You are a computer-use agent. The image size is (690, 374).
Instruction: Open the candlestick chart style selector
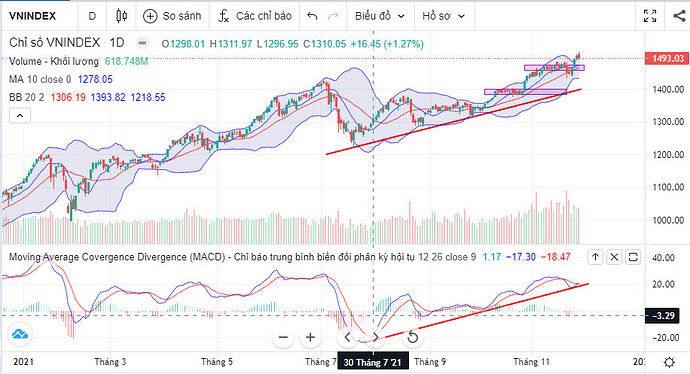(121, 16)
